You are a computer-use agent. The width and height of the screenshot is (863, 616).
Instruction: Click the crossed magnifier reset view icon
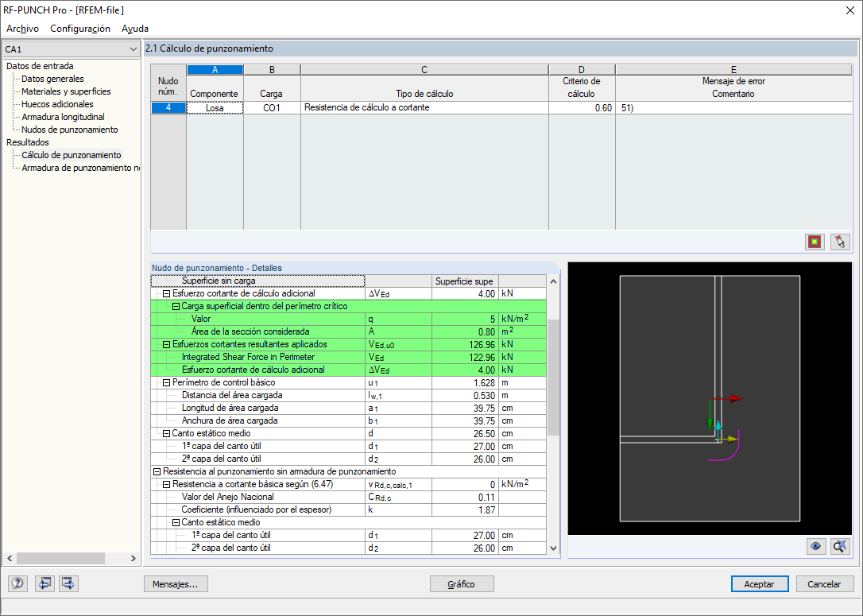tap(840, 545)
